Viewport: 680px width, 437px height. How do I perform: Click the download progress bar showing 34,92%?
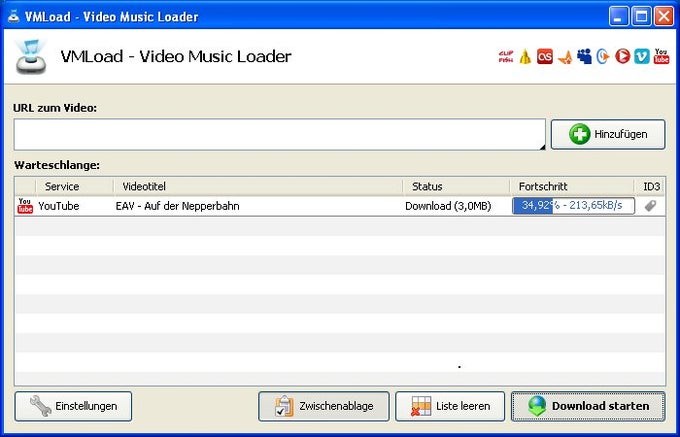click(573, 205)
